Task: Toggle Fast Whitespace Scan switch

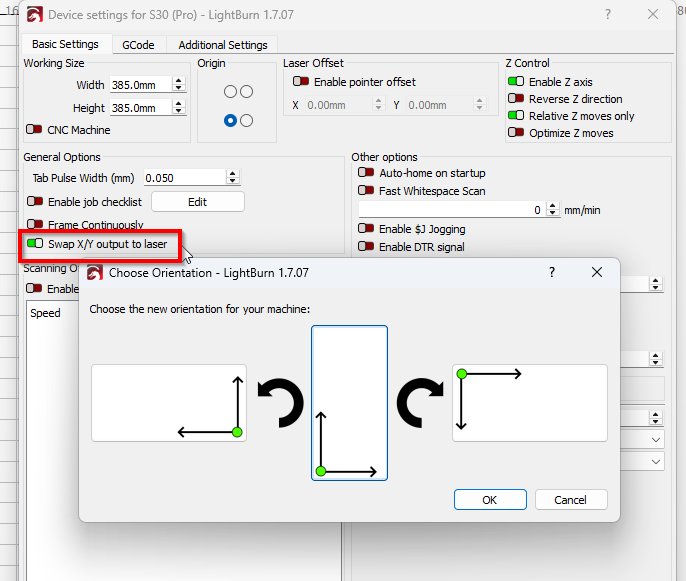Action: (x=366, y=190)
